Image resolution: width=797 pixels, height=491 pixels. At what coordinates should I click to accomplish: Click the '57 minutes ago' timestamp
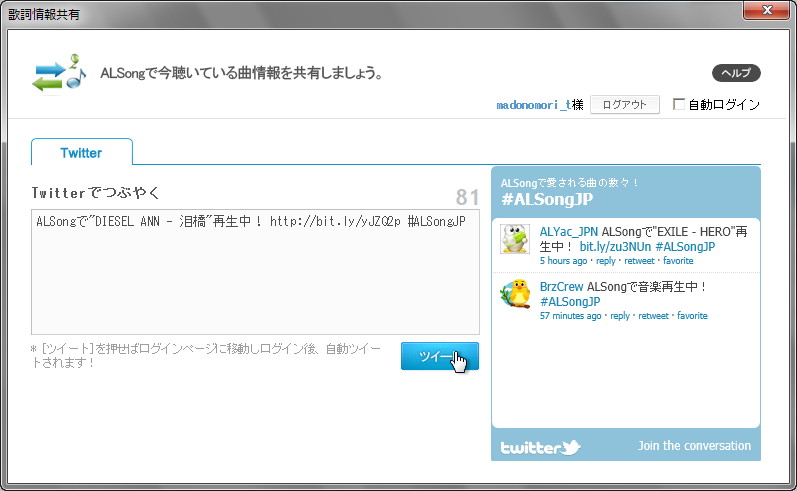[570, 316]
